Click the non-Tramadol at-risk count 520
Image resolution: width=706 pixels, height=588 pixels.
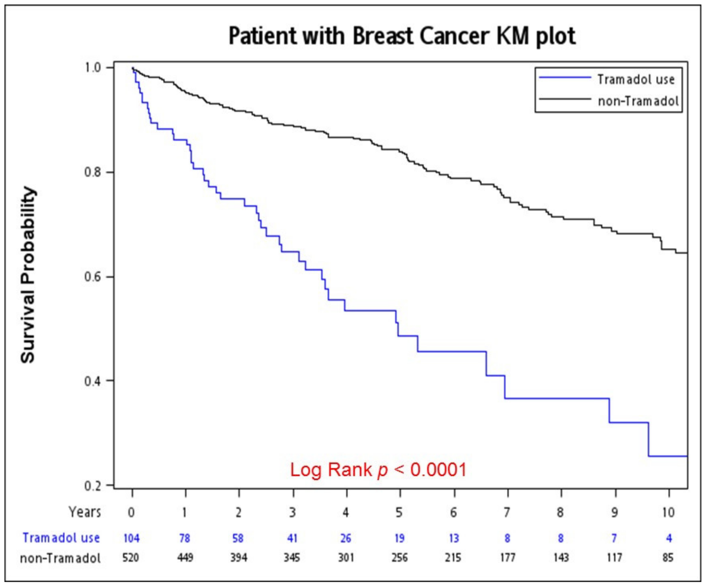click(131, 558)
